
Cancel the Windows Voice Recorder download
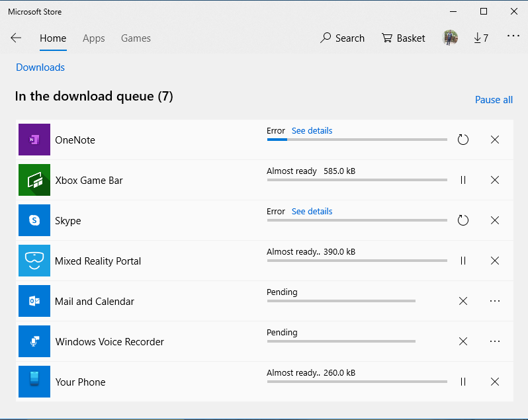click(463, 341)
